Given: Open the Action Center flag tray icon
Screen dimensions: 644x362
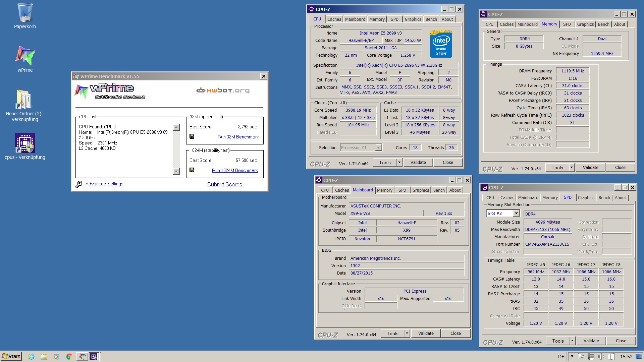Looking at the screenshot, I should tap(581, 357).
